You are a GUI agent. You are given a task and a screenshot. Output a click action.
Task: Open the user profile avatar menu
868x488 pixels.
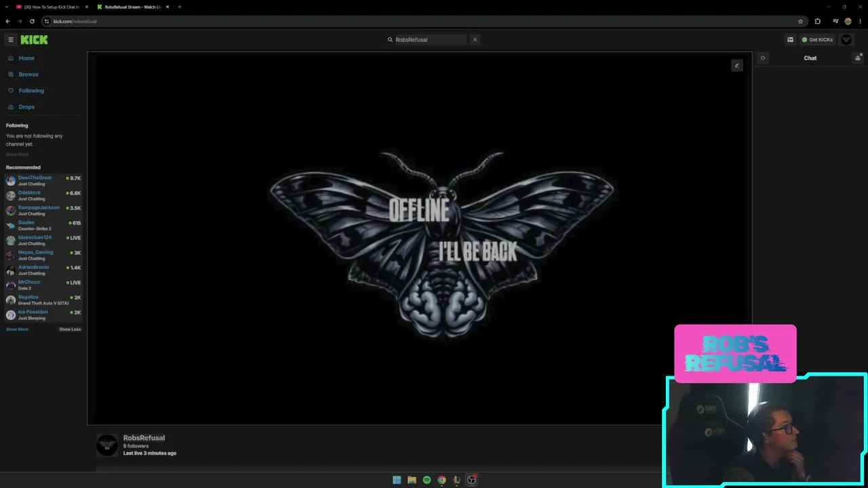846,40
